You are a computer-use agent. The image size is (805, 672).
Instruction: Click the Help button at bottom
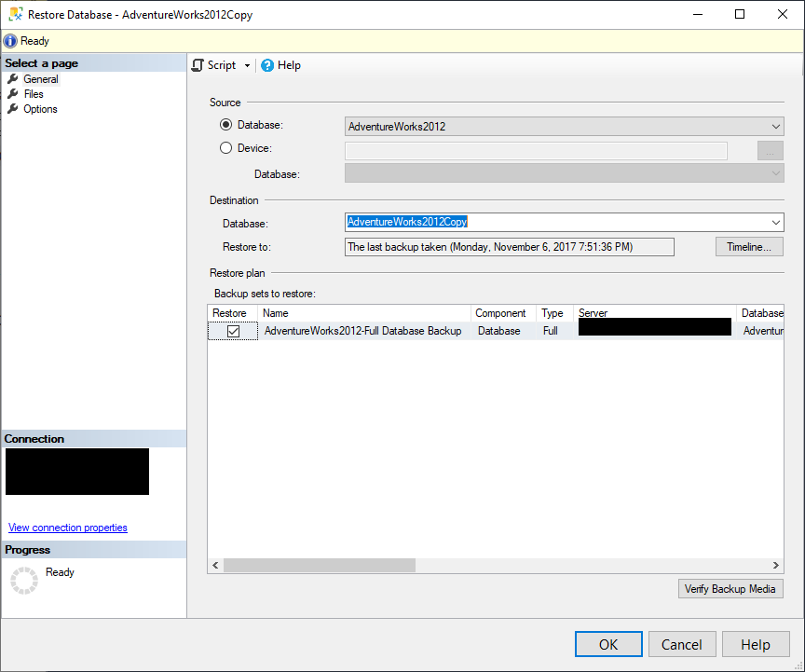(756, 644)
